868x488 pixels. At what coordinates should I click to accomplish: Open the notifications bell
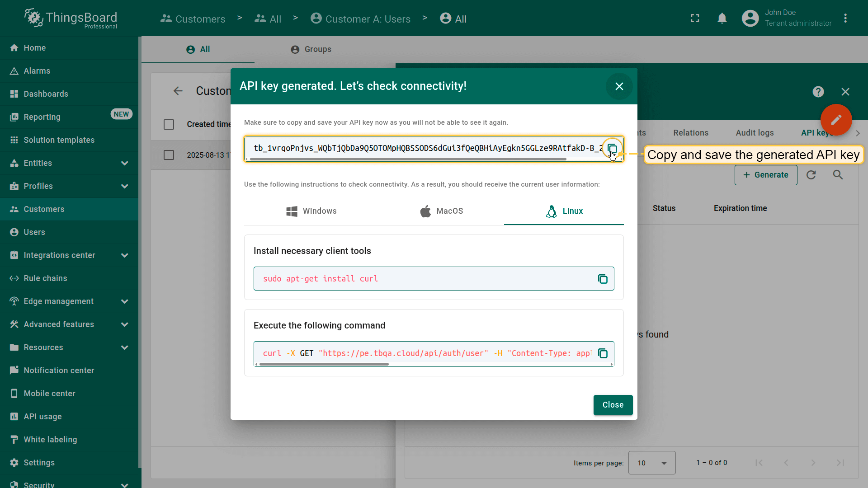pyautogui.click(x=722, y=19)
